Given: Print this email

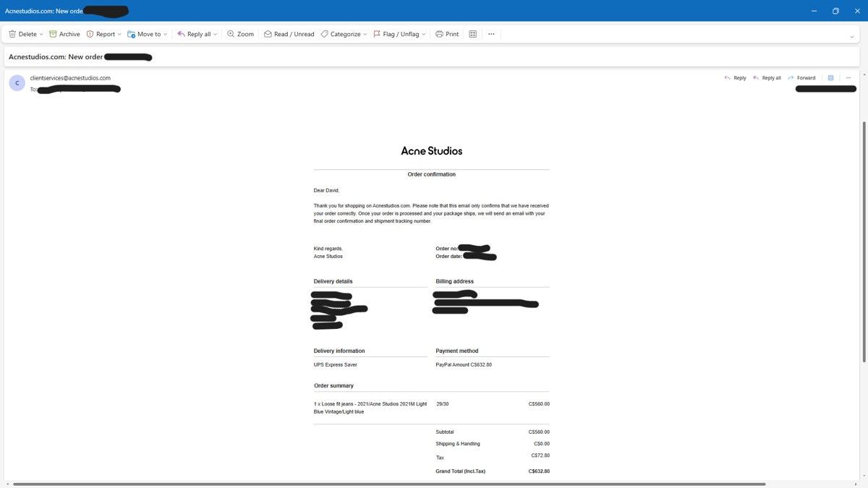Looking at the screenshot, I should click(447, 34).
